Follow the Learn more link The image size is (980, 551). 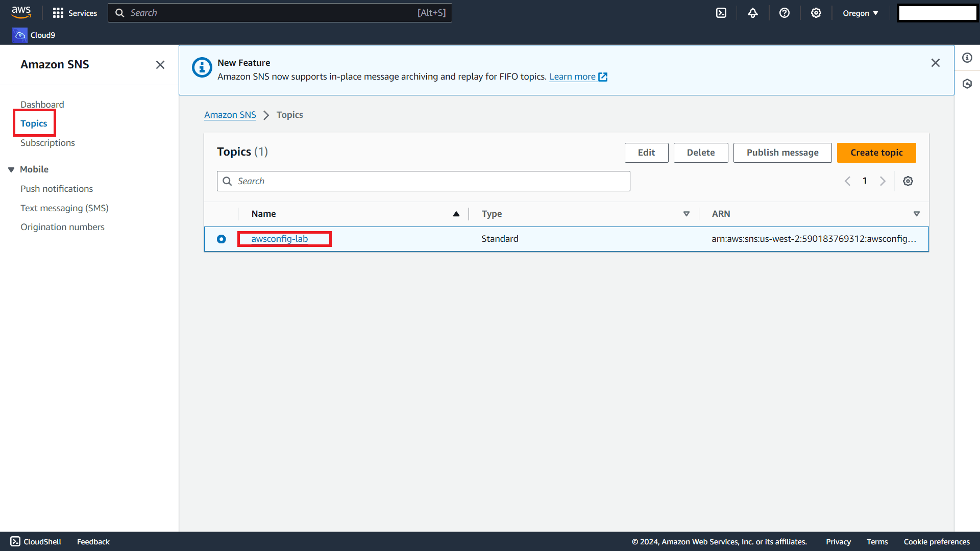point(578,77)
